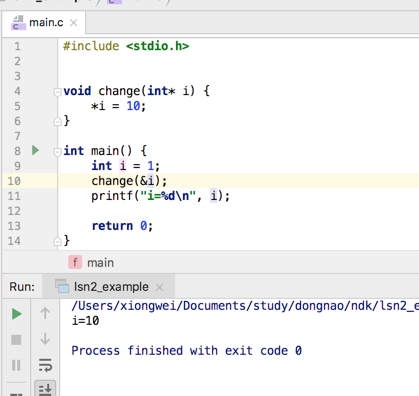
Task: Click the C file icon on main.c tab
Action: (18, 23)
